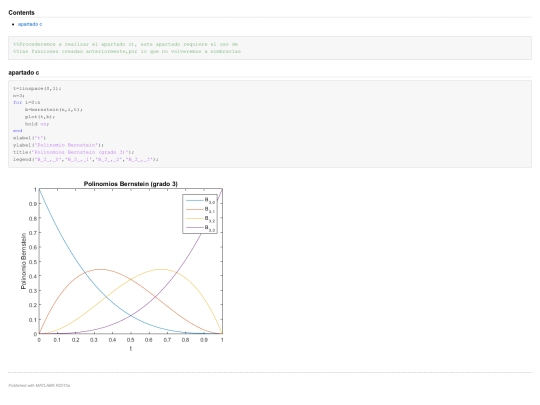This screenshot has width=540, height=405.
Task: Click the first green comment line '%%Procederemos'
Action: click(126, 44)
